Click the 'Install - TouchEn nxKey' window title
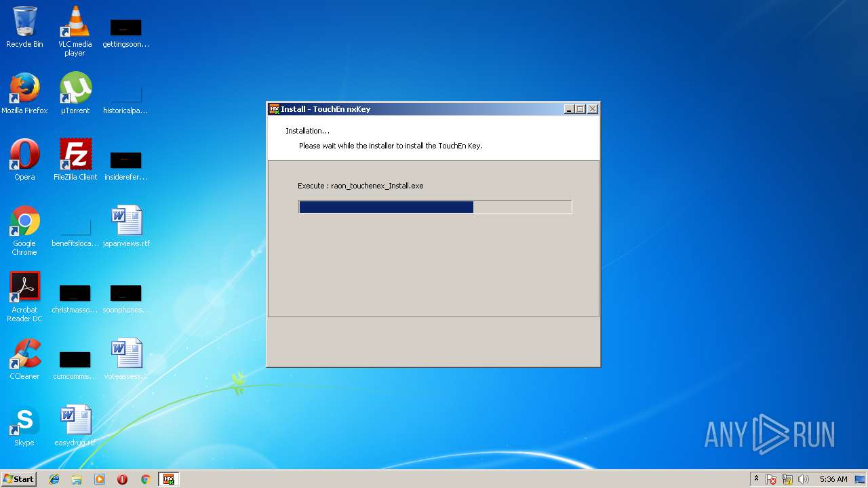 pyautogui.click(x=325, y=109)
